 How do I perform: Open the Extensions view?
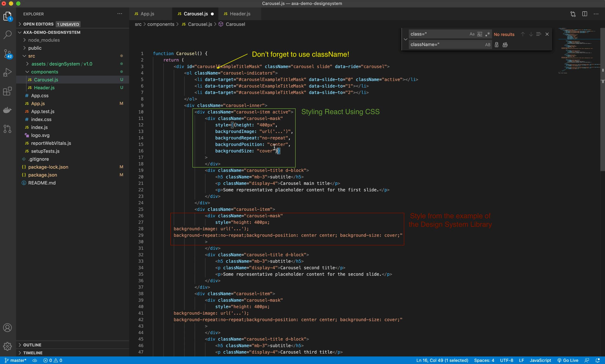(x=8, y=91)
